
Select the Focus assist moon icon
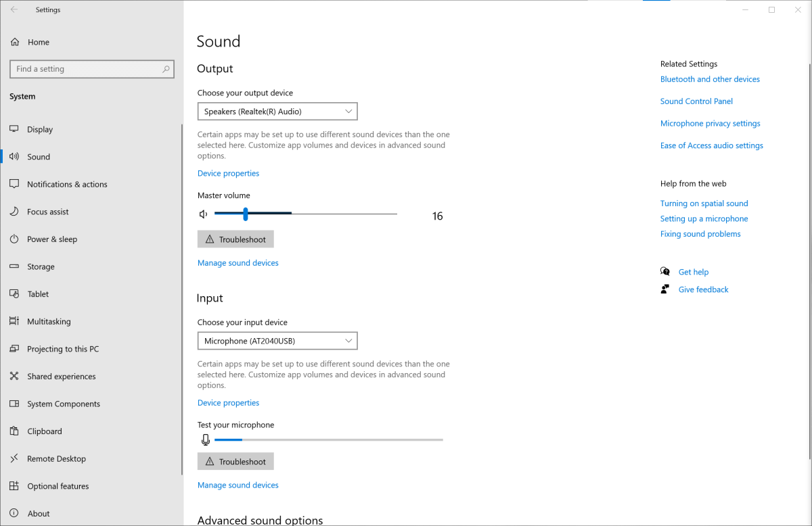tap(15, 211)
